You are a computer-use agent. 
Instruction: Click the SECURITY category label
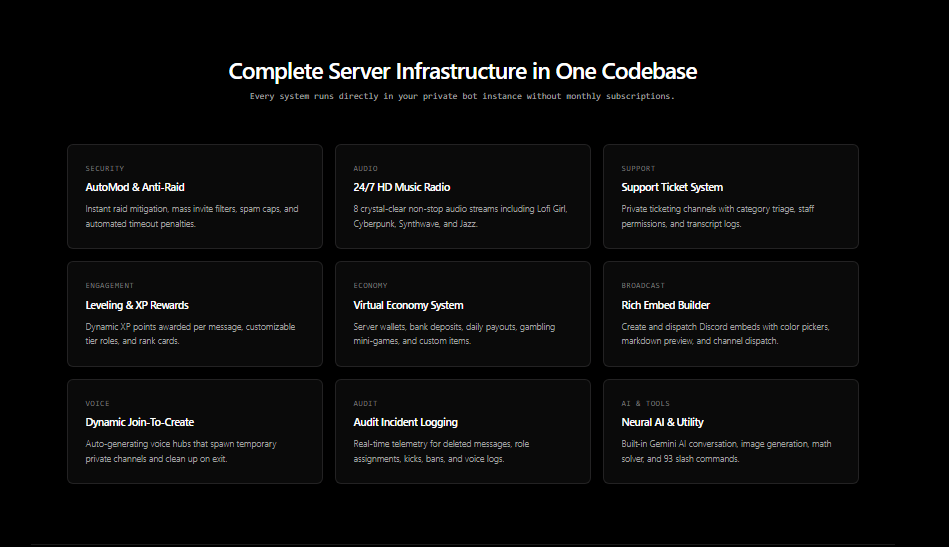(x=105, y=168)
